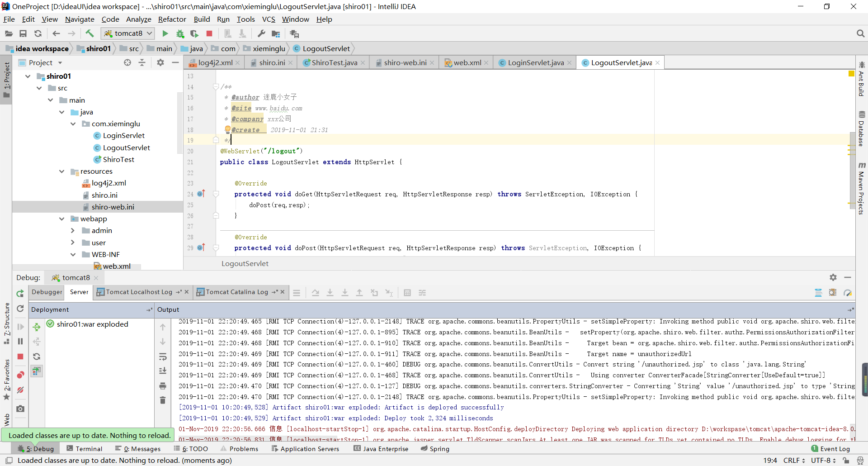This screenshot has height=466, width=868.
Task: Click the LogoutServlet breadcrumb below the editor
Action: click(245, 264)
